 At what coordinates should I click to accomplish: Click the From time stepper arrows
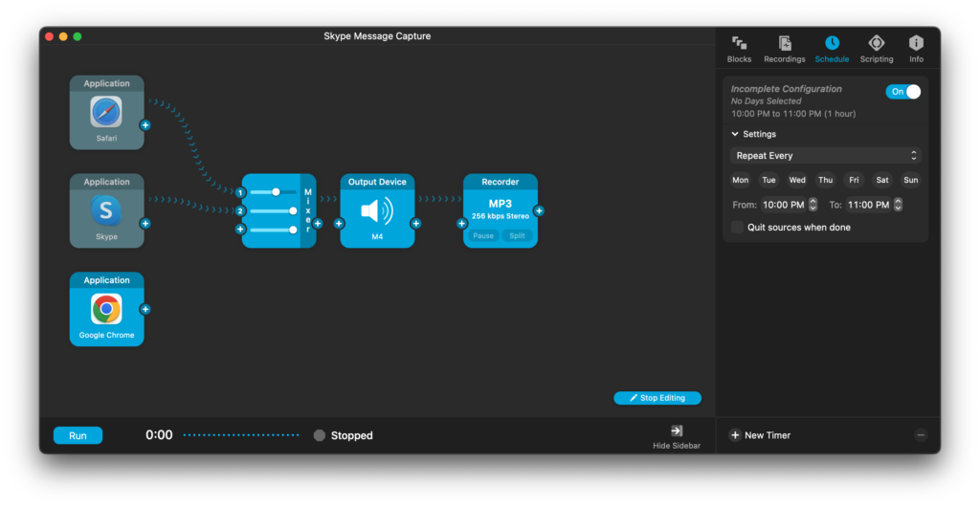[813, 205]
